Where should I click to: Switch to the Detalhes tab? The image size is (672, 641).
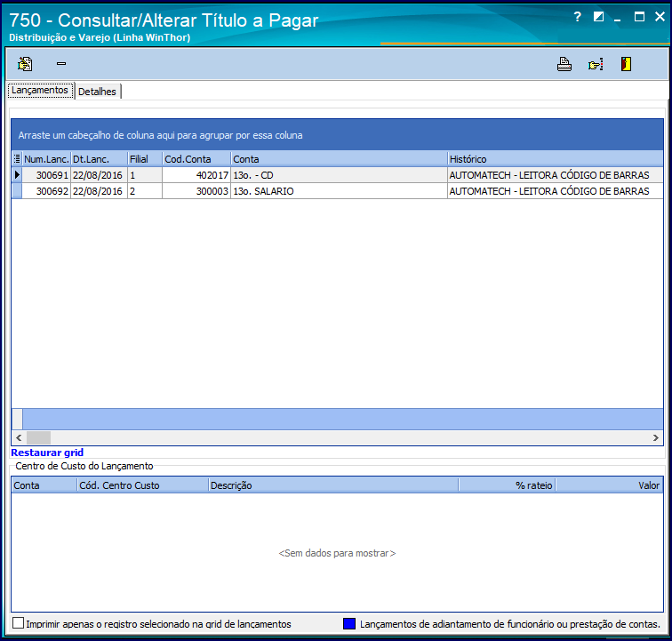pos(97,92)
